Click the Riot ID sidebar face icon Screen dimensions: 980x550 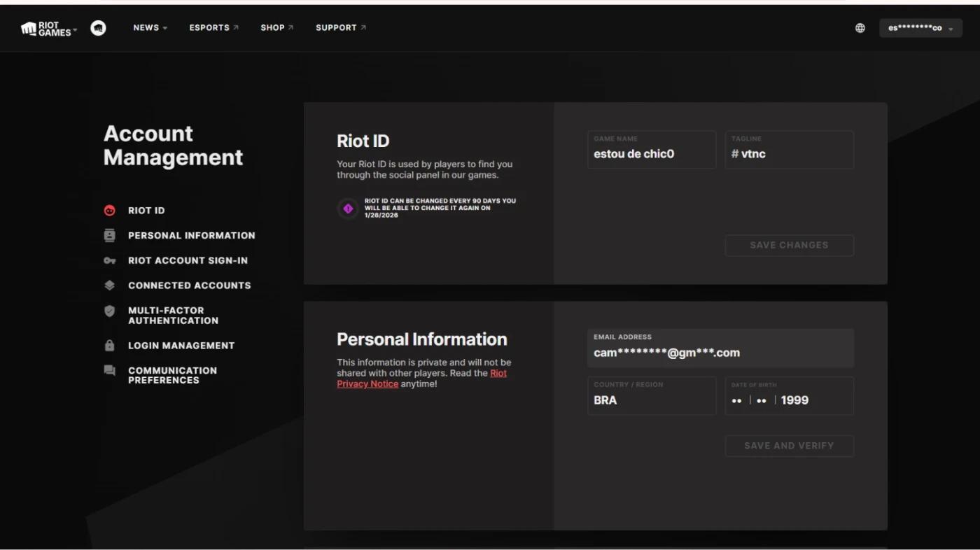click(109, 211)
